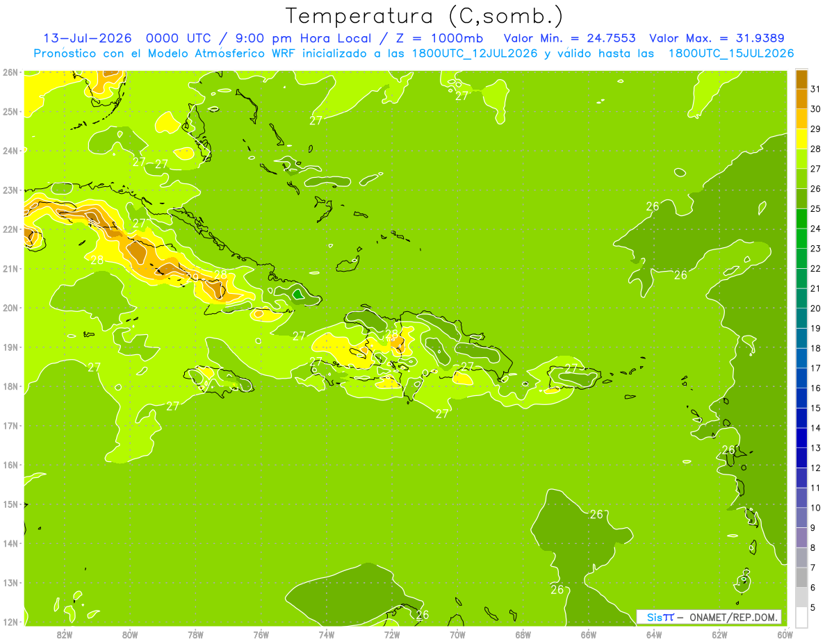Click purple legend swatch between 9 and 10
The height and width of the screenshot is (644, 834).
tap(801, 518)
